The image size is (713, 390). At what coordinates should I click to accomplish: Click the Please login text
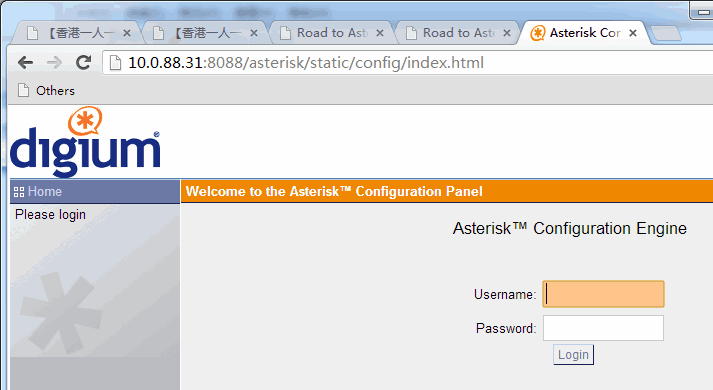point(50,215)
